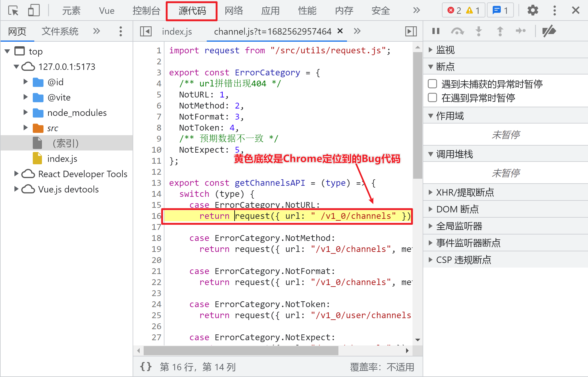Collapse the 127.0.0.1:5173 origin node
The image size is (588, 377).
tap(16, 67)
